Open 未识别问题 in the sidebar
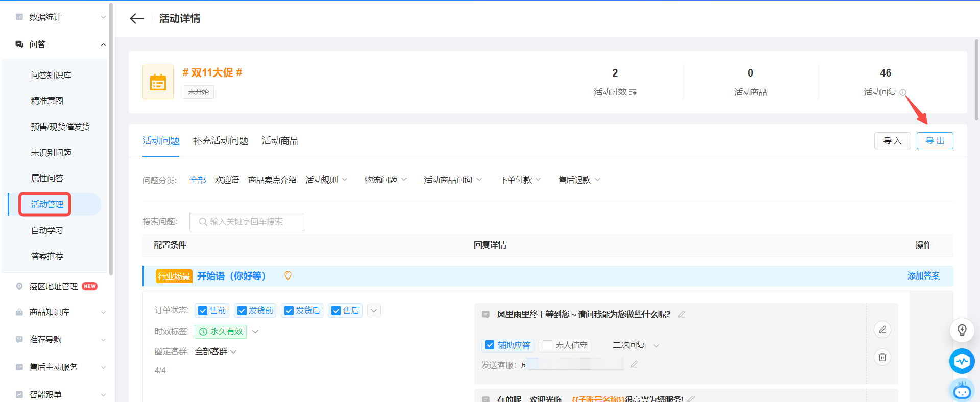 pyautogui.click(x=51, y=153)
